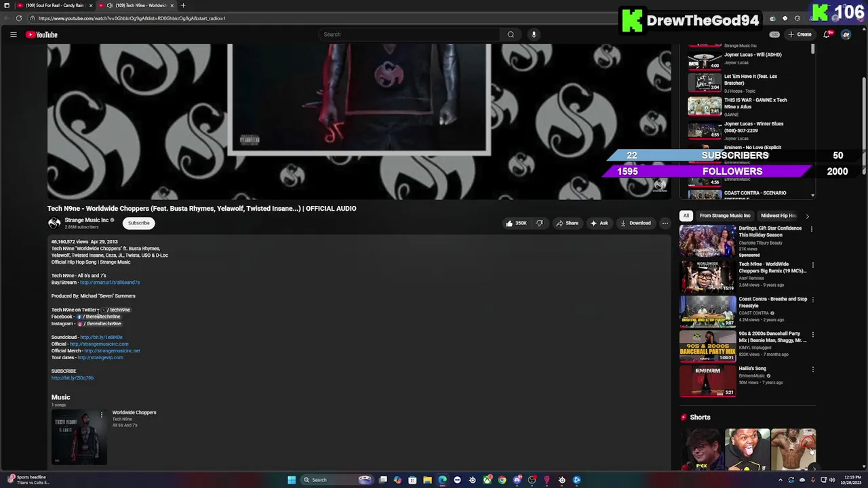The width and height of the screenshot is (868, 488).
Task: Open the Instagram therealtechn9ne link
Action: (x=99, y=324)
